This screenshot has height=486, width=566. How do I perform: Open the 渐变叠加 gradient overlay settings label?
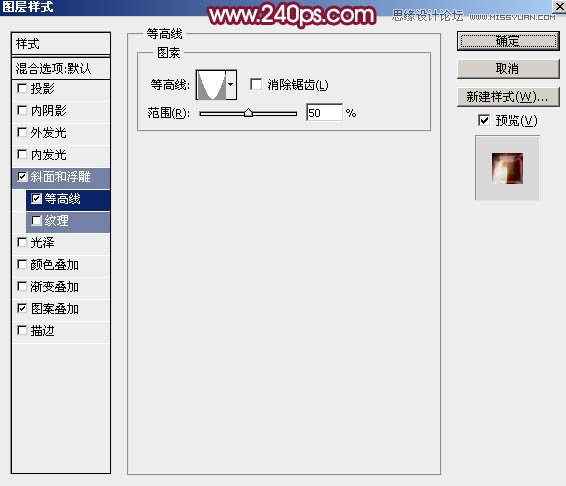(x=55, y=287)
